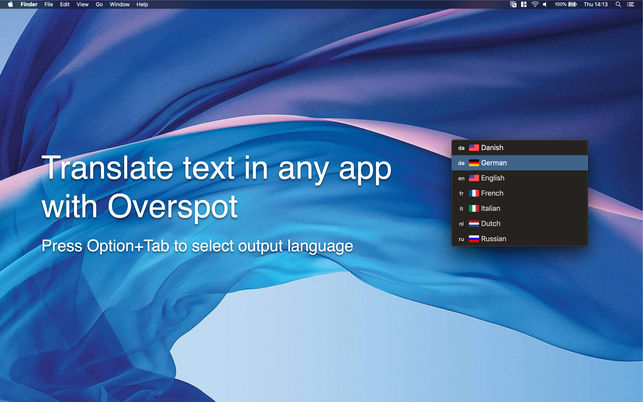Image resolution: width=643 pixels, height=402 pixels.
Task: Open the Finder menu
Action: 29,5
